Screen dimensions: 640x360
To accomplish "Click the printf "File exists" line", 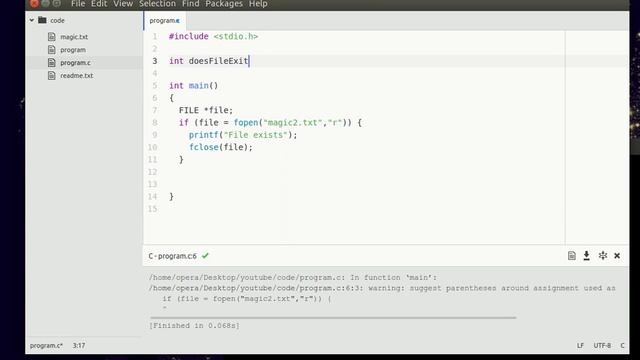I will (x=243, y=135).
